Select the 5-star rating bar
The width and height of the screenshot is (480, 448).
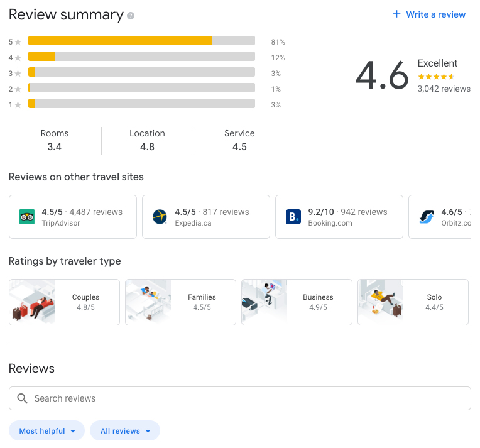point(141,41)
